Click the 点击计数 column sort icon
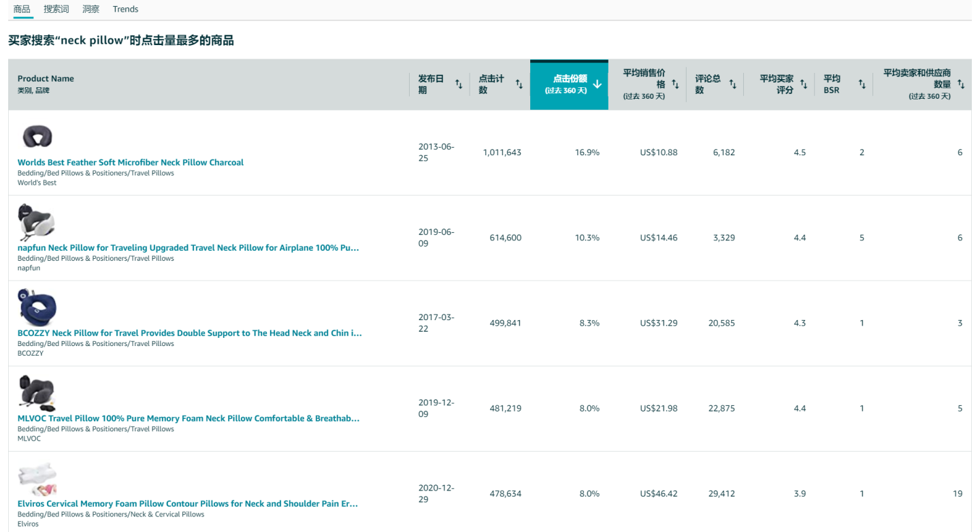The width and height of the screenshot is (980, 532). point(519,84)
